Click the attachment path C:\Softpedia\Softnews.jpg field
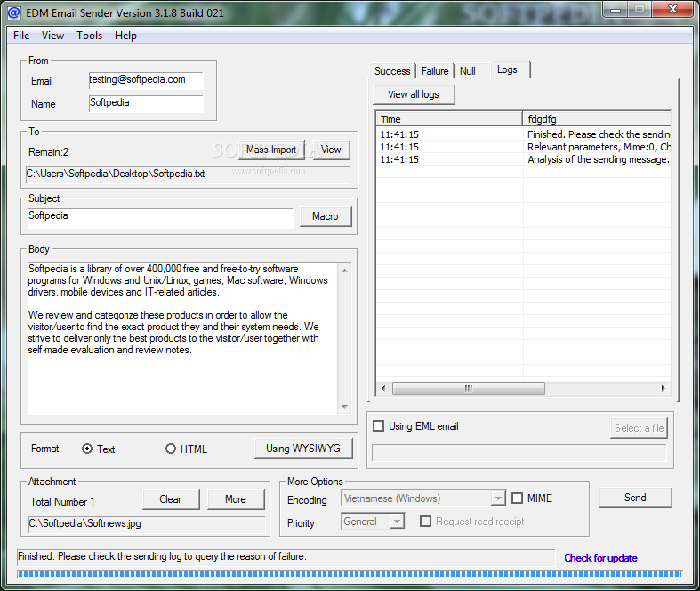 pyautogui.click(x=147, y=524)
